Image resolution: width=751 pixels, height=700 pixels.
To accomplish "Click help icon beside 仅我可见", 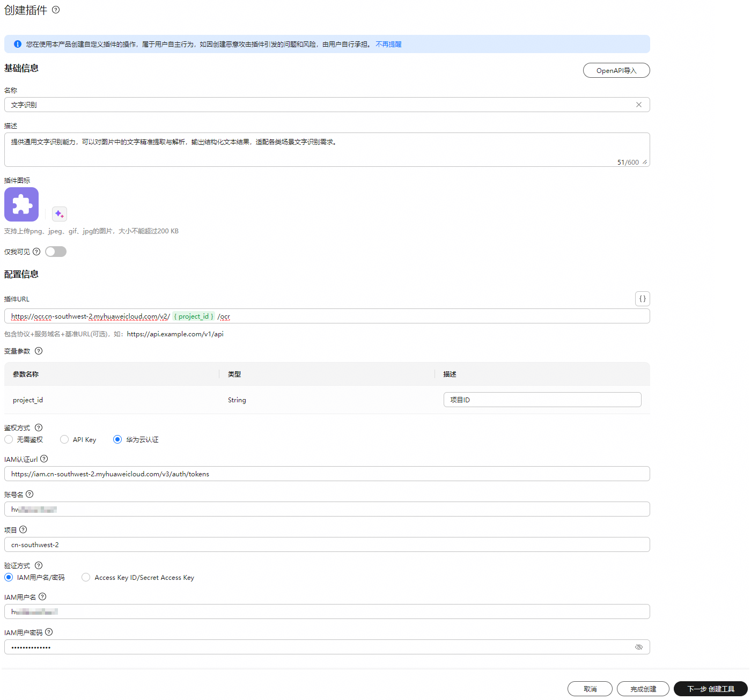I will (x=36, y=252).
